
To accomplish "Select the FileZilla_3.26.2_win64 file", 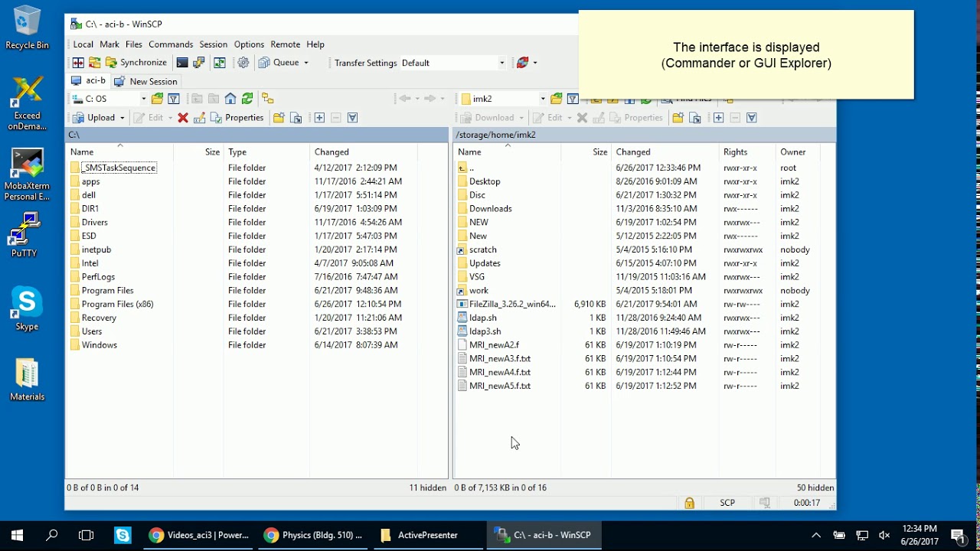I will [512, 304].
